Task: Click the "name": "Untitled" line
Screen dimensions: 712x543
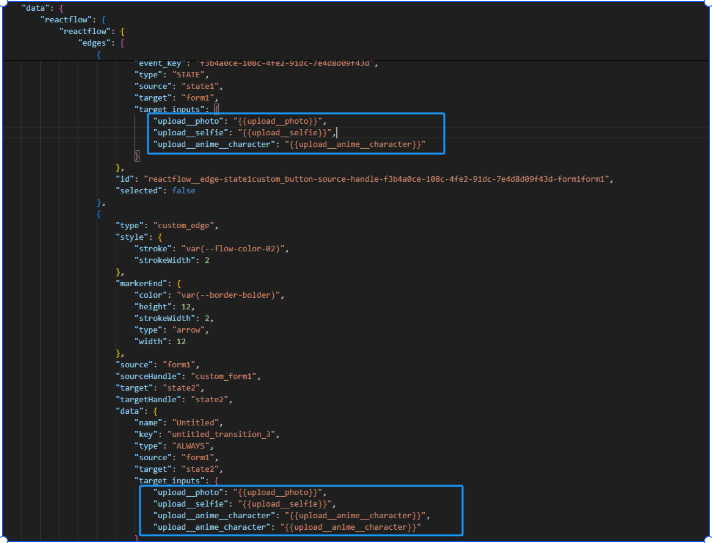Action: pos(178,423)
